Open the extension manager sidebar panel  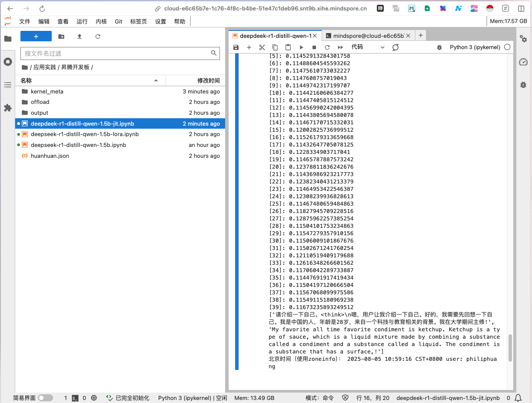tap(8, 107)
